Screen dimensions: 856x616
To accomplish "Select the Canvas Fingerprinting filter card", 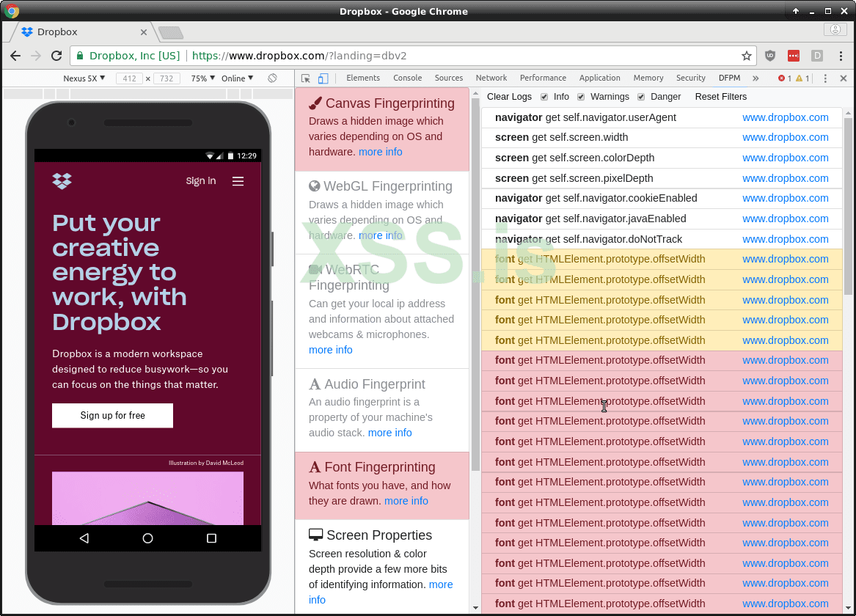I will pos(381,129).
